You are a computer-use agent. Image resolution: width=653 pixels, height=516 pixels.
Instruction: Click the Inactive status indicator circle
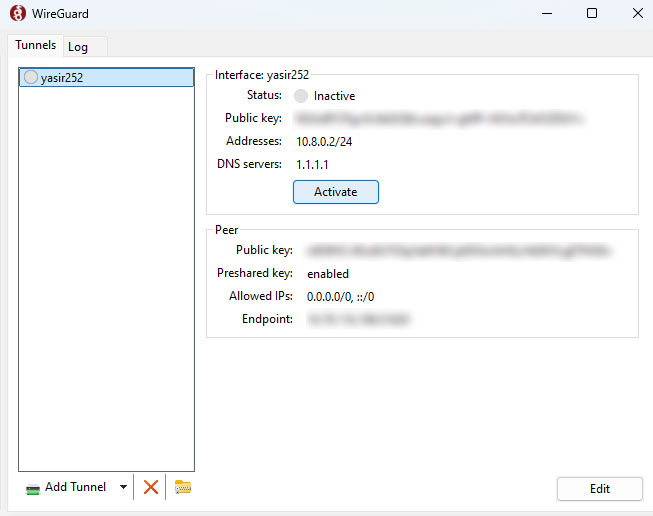tap(301, 96)
